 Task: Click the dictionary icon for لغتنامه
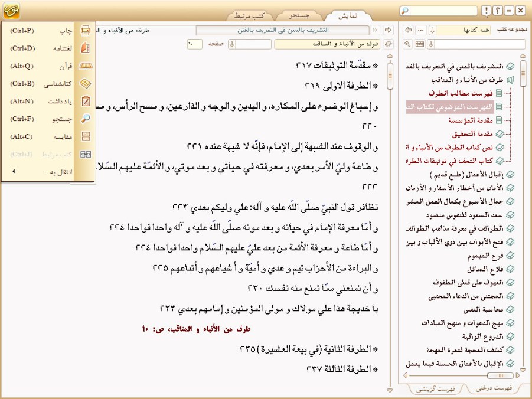[86, 48]
